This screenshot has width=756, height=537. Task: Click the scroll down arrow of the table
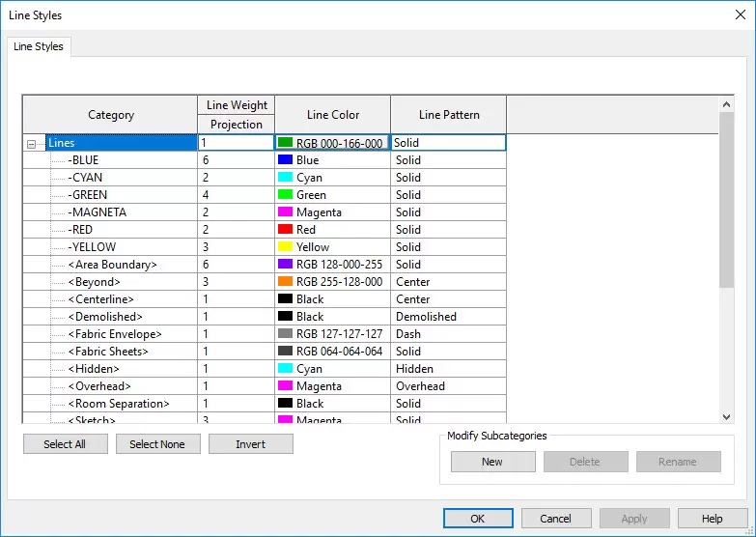coord(727,416)
